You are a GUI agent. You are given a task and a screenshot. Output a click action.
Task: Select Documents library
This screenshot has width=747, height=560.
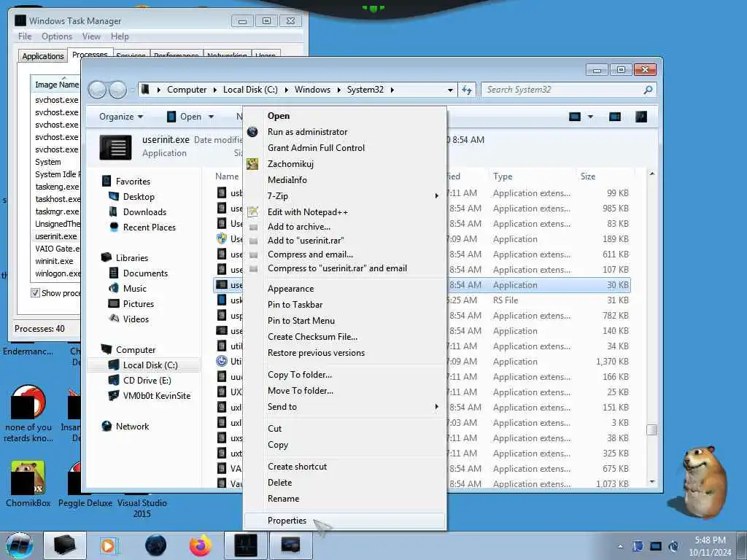(145, 273)
